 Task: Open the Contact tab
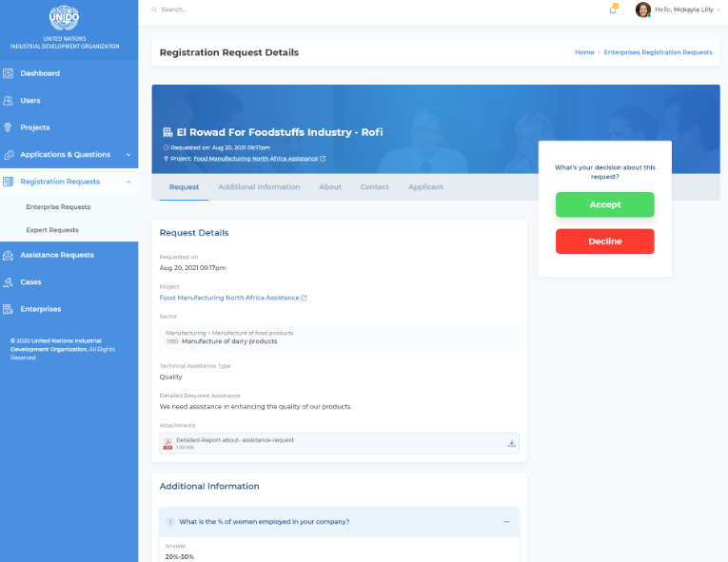point(374,187)
